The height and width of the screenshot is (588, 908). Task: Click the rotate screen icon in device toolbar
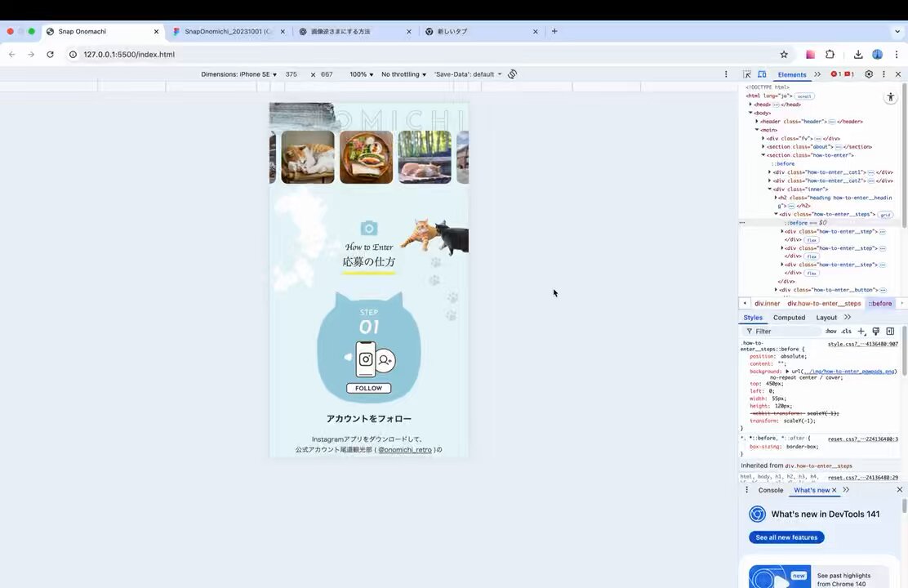pyautogui.click(x=513, y=74)
